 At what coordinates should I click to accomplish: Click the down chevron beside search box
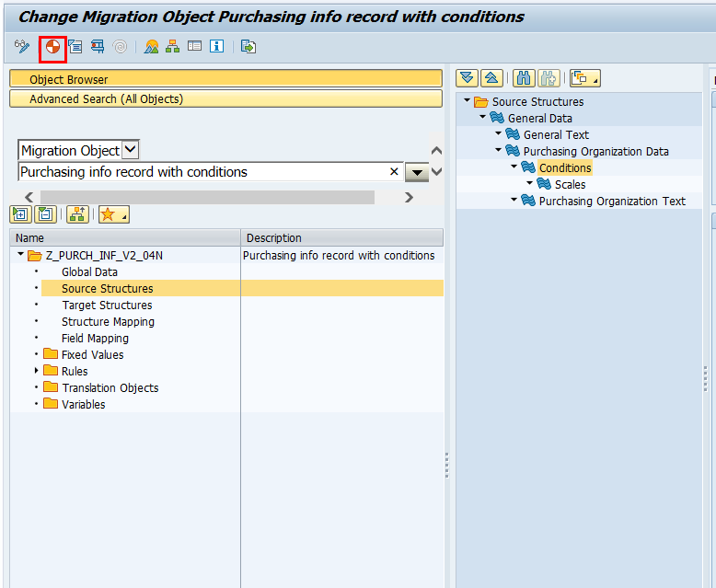click(x=436, y=172)
